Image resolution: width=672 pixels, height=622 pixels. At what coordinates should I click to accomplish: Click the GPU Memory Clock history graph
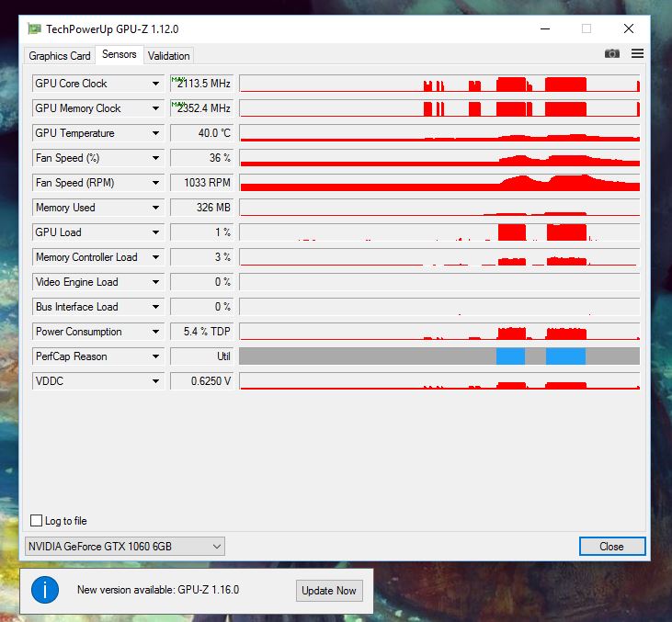click(439, 108)
